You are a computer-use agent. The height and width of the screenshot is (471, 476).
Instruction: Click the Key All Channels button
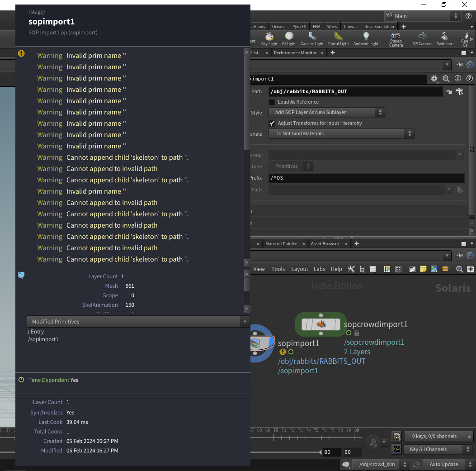coord(437,449)
